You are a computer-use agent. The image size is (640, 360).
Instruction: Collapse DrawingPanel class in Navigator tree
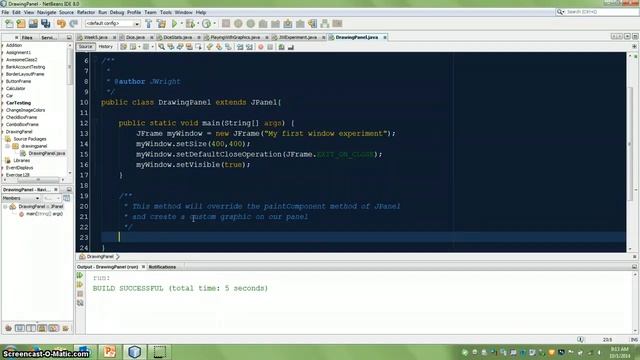click(x=6, y=207)
